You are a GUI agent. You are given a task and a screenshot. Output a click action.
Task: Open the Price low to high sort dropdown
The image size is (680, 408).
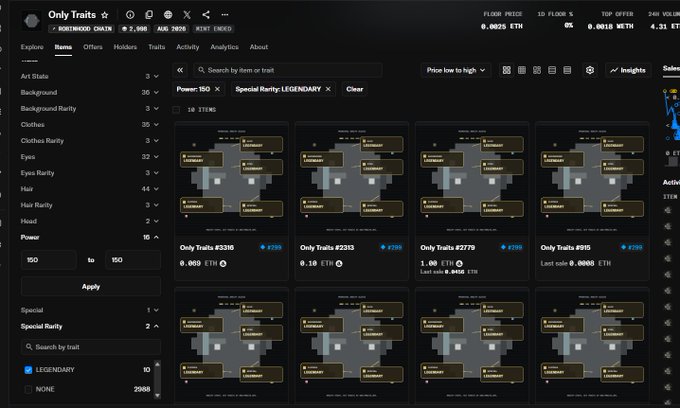[x=455, y=70]
